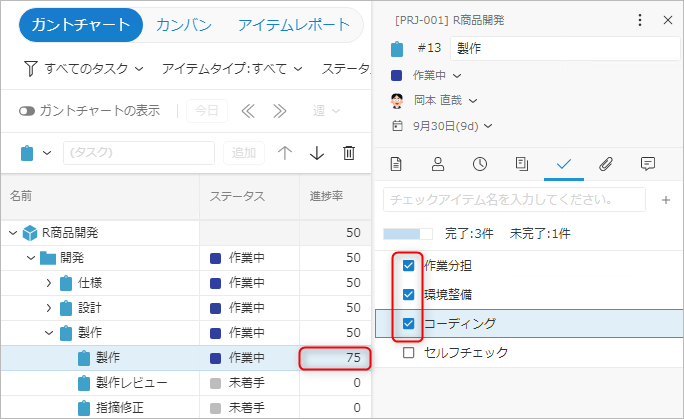Click the checklist name input field

(x=514, y=200)
